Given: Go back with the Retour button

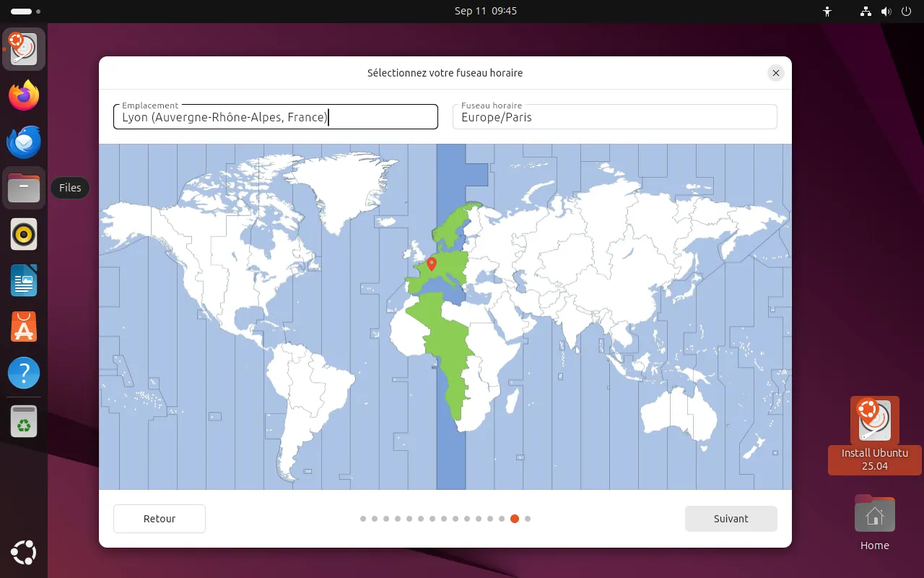Looking at the screenshot, I should click(160, 519).
